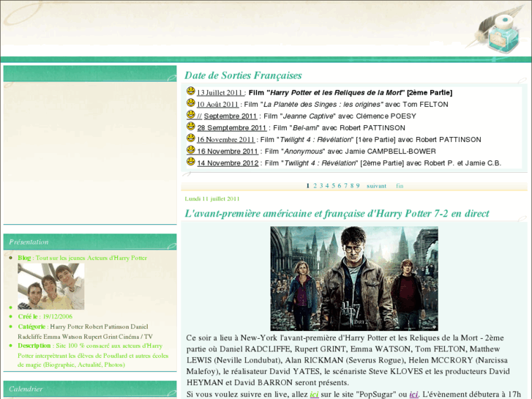Click the film title 'La Planète des Singes : les origines'

pos(322,105)
